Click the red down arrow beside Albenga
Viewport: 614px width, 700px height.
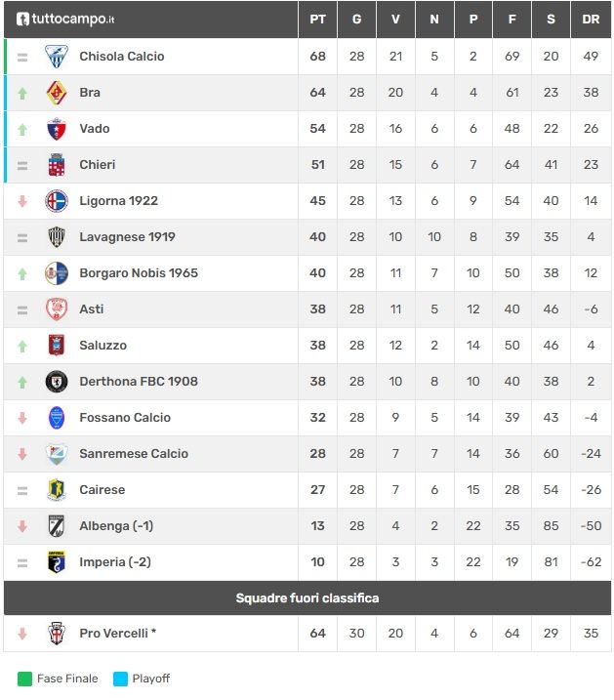coord(22,526)
